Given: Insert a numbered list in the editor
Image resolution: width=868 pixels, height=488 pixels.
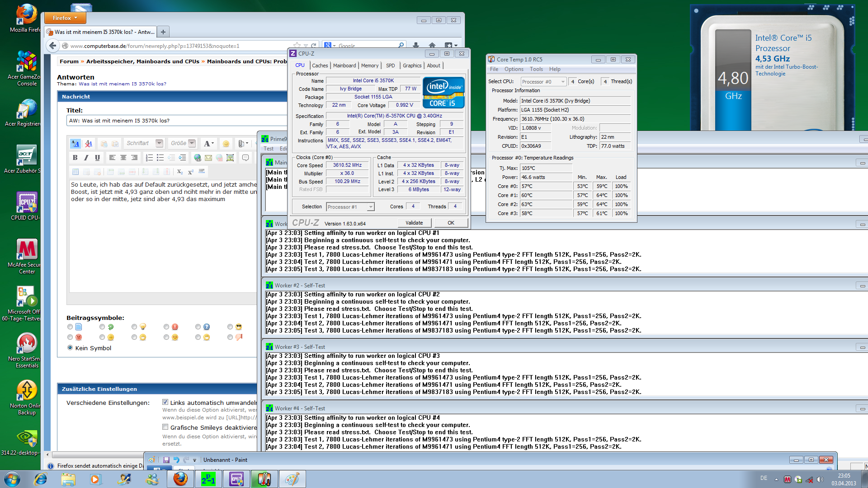Looking at the screenshot, I should 149,158.
